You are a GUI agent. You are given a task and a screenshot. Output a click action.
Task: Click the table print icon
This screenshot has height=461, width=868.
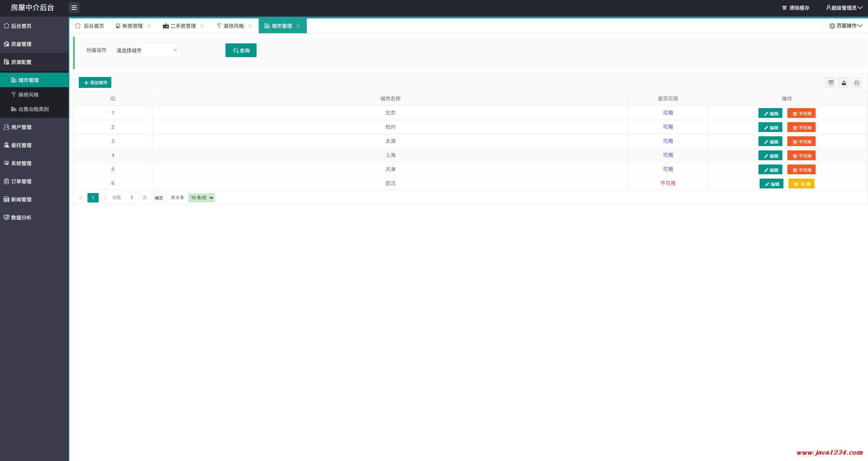856,83
